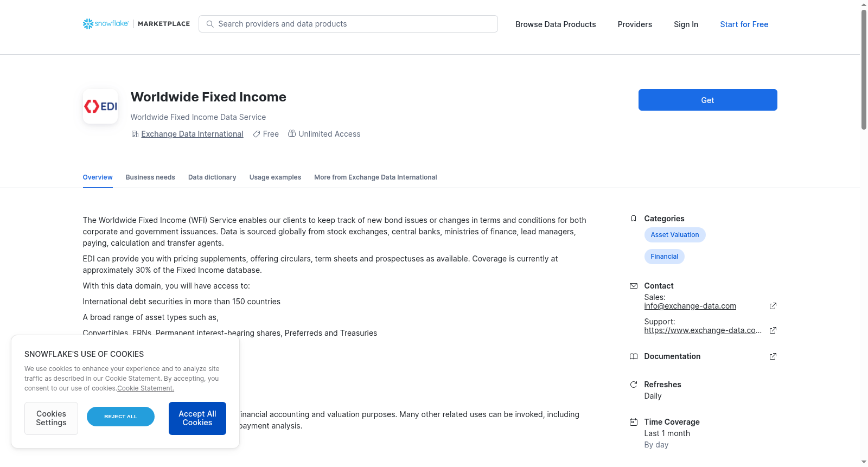Open sales email external link icon
Image resolution: width=868 pixels, height=467 pixels.
point(773,306)
